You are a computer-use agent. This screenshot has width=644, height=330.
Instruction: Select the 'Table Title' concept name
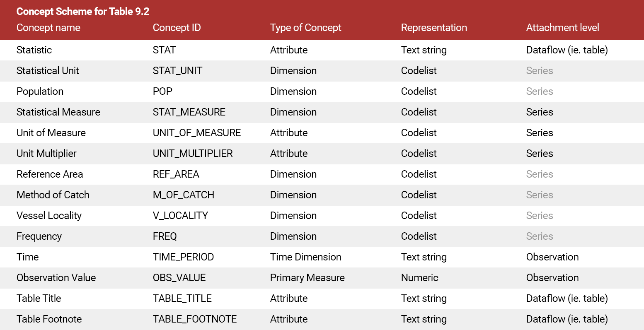pyautogui.click(x=39, y=299)
